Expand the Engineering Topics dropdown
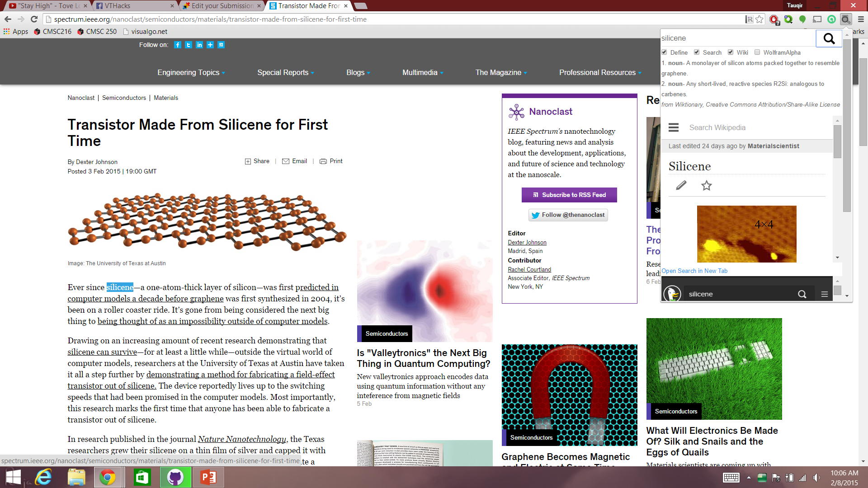This screenshot has width=868, height=488. [191, 73]
